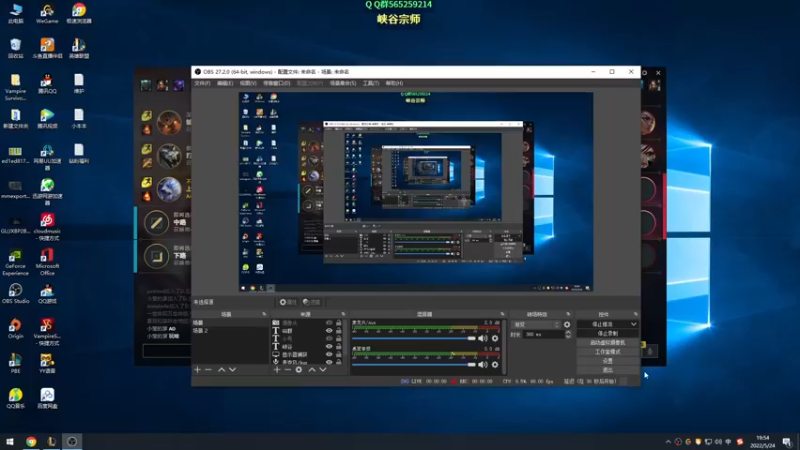Pop out the Audio Mixer dock panel
This screenshot has width=800, height=450.
pyautogui.click(x=502, y=314)
